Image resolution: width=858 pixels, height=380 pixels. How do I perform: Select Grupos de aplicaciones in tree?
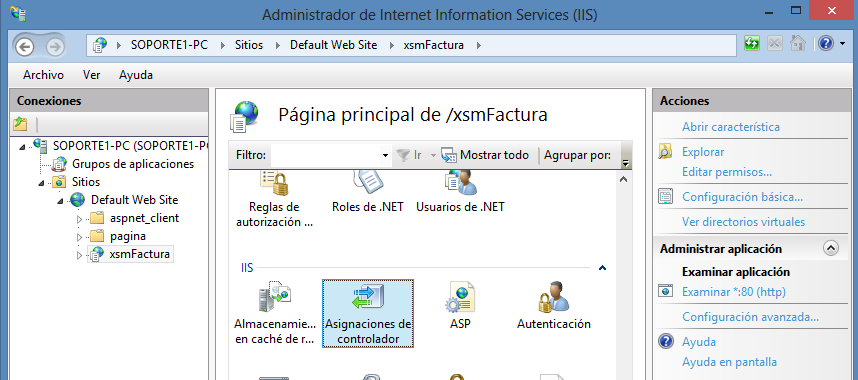(x=132, y=164)
